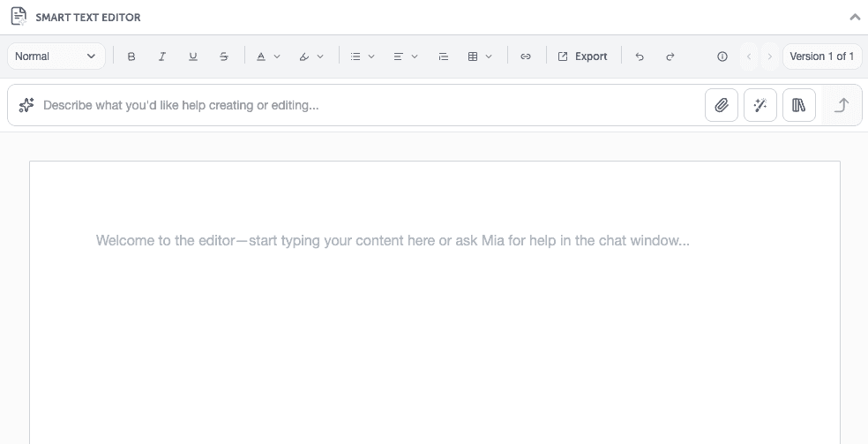Go to next version arrow
Image resolution: width=868 pixels, height=444 pixels.
tap(769, 56)
